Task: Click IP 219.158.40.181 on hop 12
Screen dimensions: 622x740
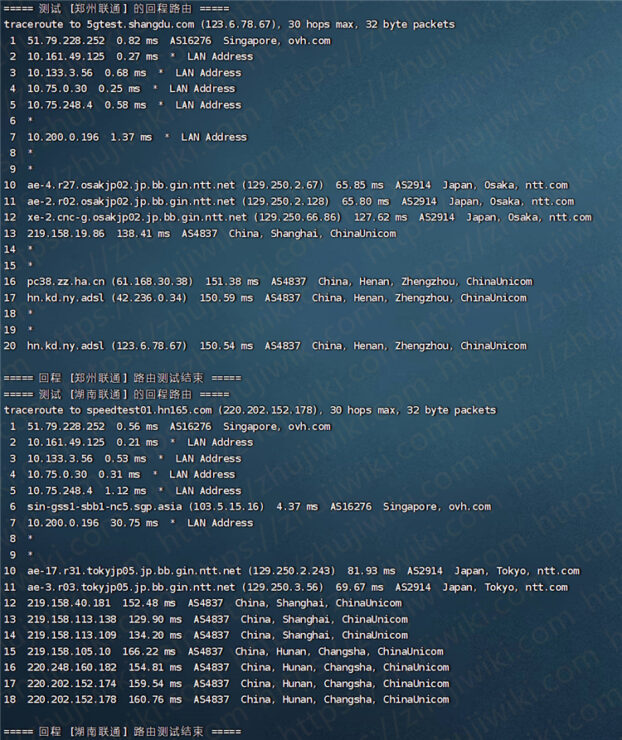Action: [x=68, y=603]
